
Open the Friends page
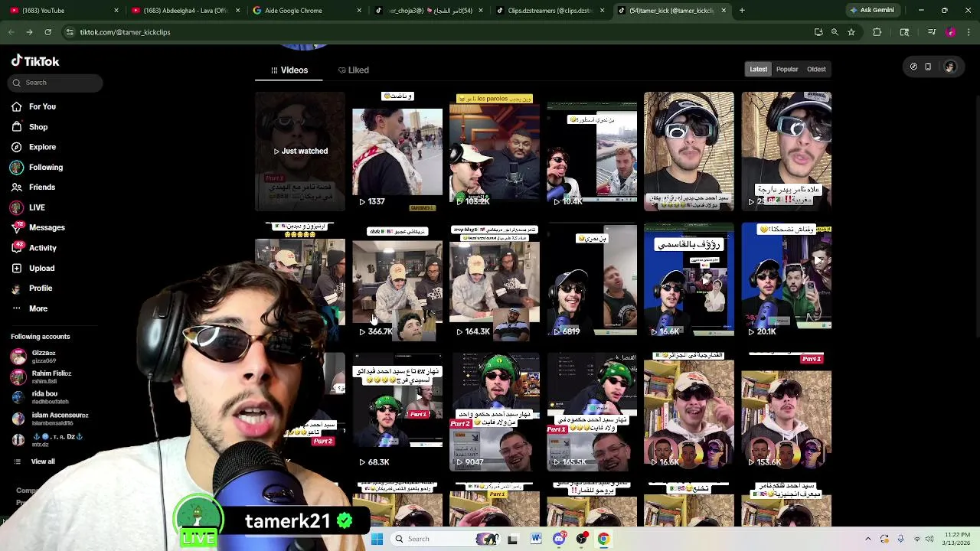coord(34,187)
